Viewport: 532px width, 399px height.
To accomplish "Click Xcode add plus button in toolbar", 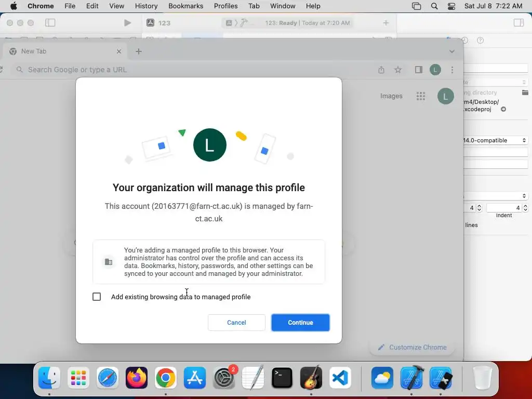I will pyautogui.click(x=386, y=23).
